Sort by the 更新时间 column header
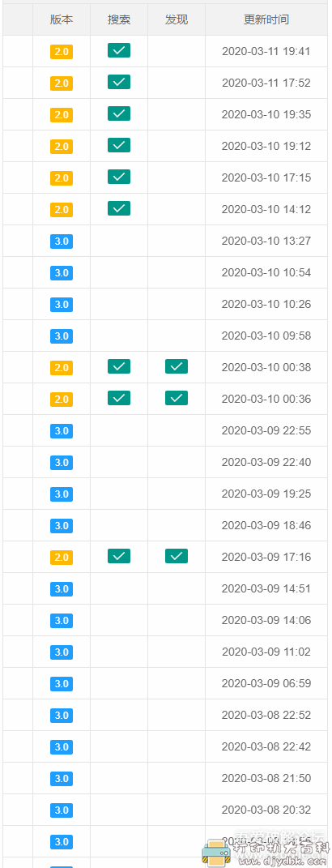 pyautogui.click(x=266, y=20)
